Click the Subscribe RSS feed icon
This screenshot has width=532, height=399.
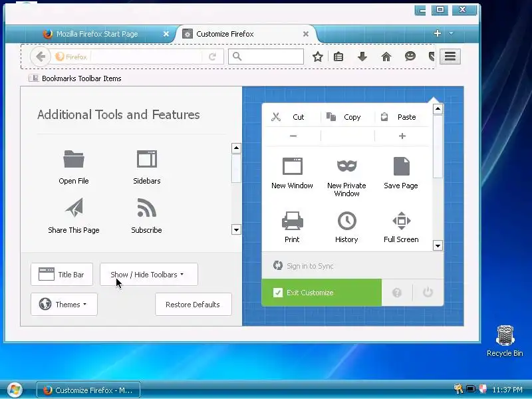tap(146, 207)
